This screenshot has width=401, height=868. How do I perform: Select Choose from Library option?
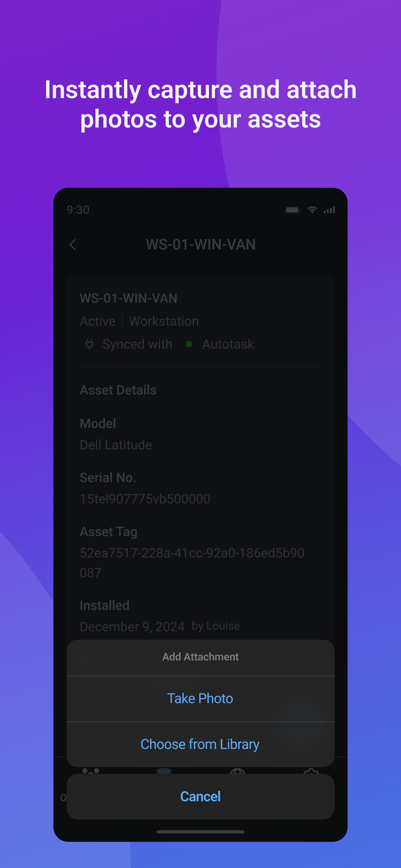(x=200, y=744)
